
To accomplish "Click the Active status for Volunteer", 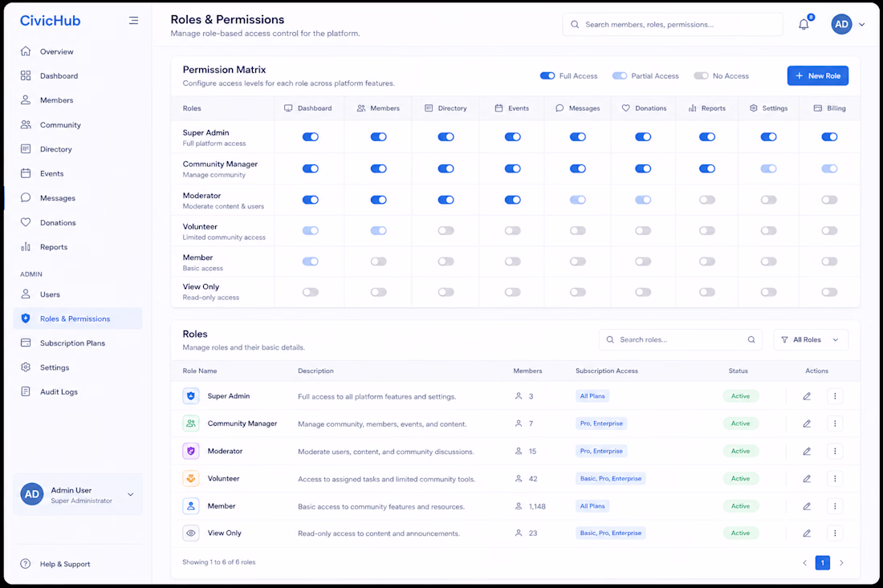I will click(740, 479).
